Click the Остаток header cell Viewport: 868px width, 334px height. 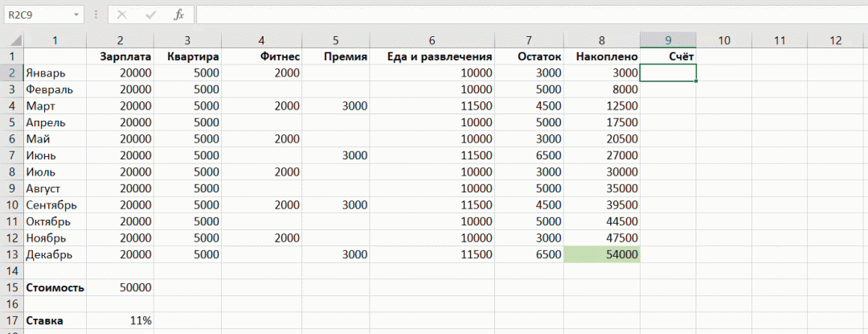coord(529,56)
